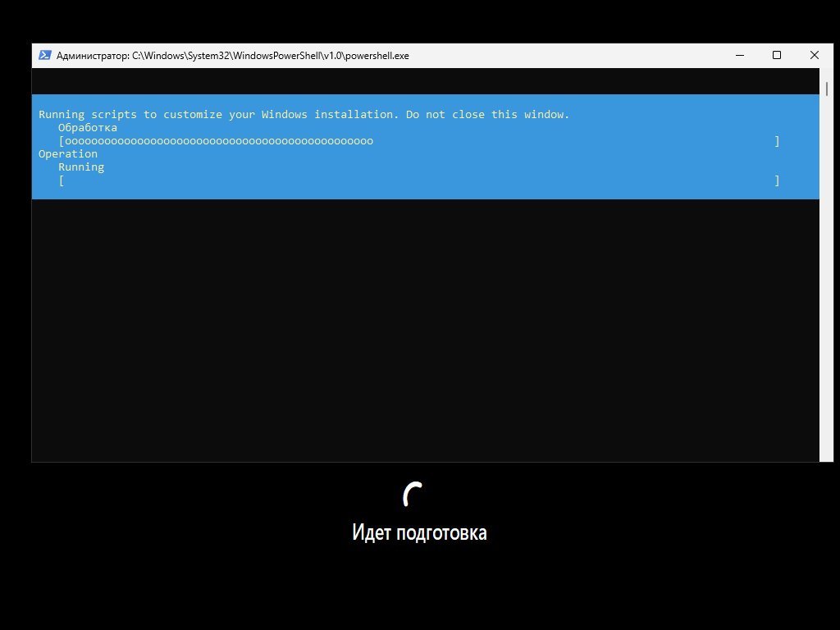The image size is (840, 630).
Task: Click the empty progress bar under 'Running'
Action: [x=419, y=180]
